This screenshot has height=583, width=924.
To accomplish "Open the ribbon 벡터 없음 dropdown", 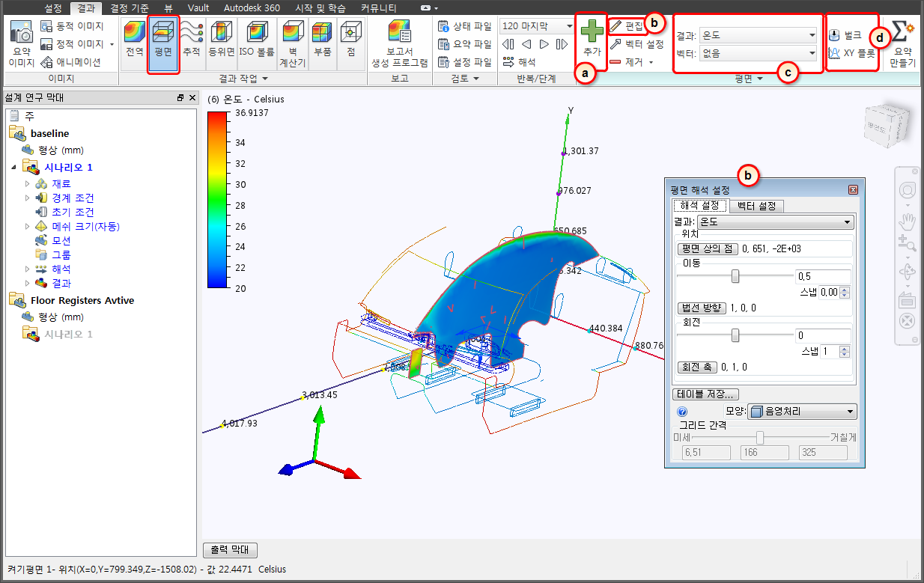I will (757, 53).
